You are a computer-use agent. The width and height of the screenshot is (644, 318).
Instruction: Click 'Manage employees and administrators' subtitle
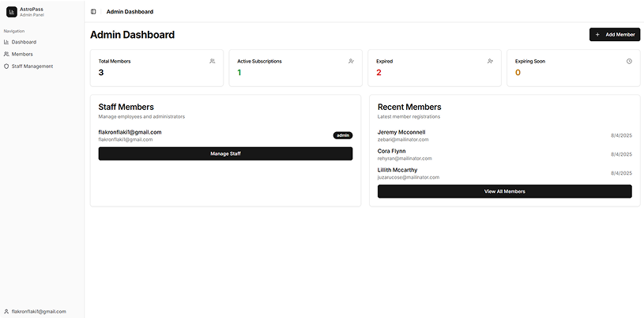point(141,117)
